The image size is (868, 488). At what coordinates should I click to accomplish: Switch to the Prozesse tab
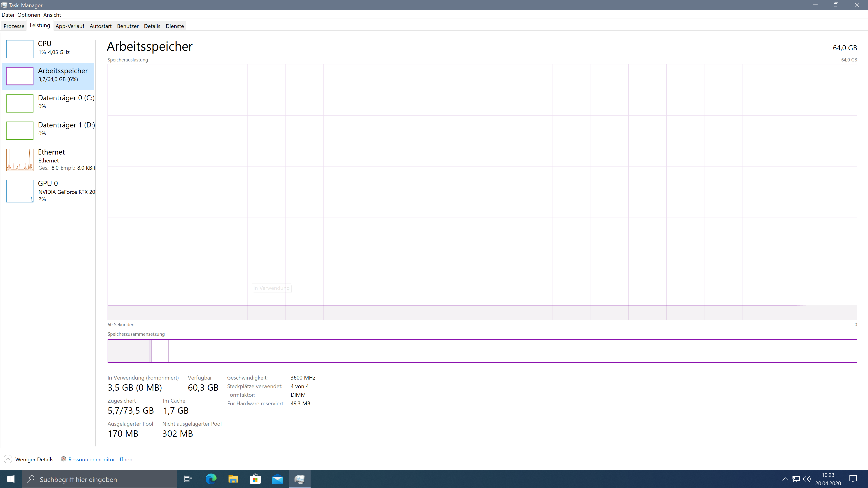click(x=14, y=26)
